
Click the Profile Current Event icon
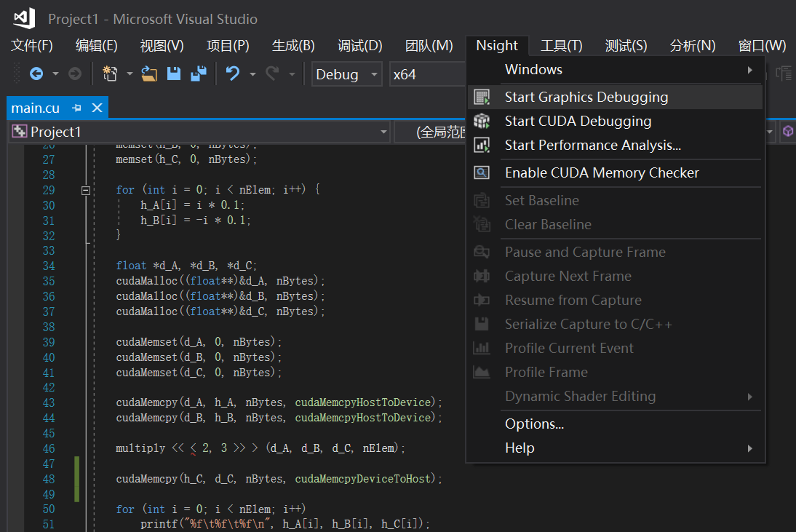[x=482, y=348]
